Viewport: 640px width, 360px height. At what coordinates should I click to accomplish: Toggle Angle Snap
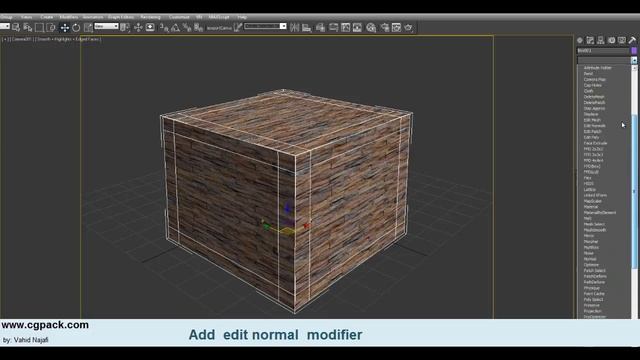click(x=176, y=27)
